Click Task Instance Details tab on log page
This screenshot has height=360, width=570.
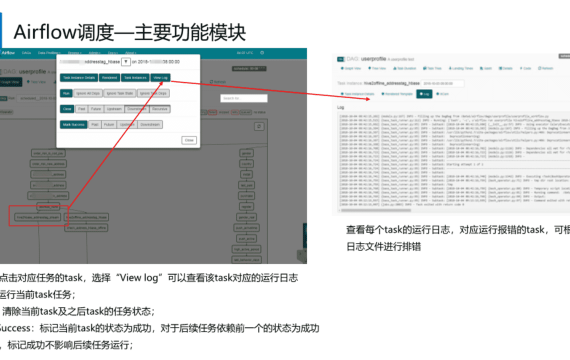[357, 94]
